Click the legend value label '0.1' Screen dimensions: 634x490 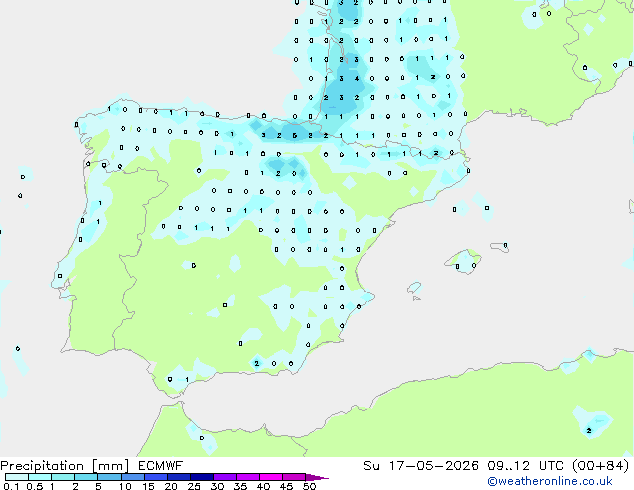11,486
